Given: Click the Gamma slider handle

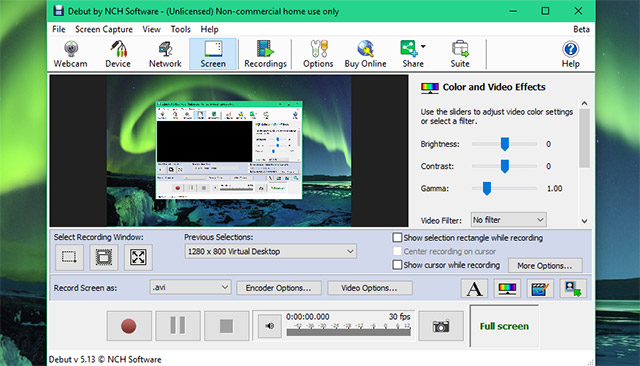Looking at the screenshot, I should click(x=487, y=189).
